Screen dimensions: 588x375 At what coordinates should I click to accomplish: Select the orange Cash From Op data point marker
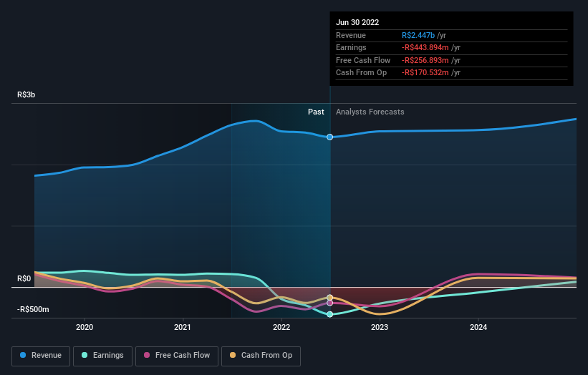click(329, 298)
